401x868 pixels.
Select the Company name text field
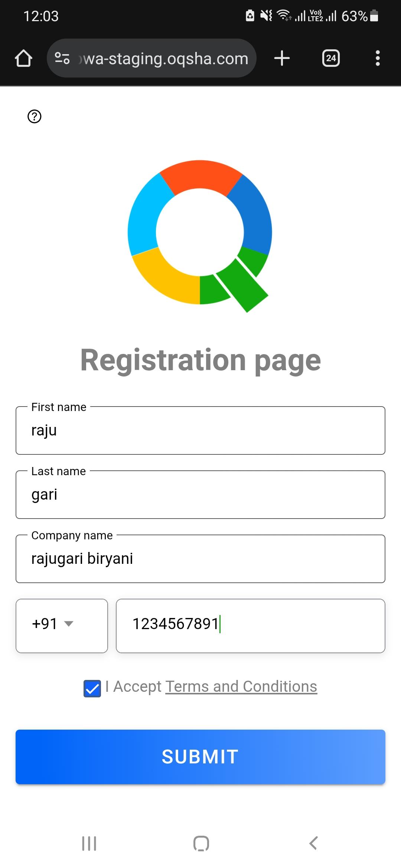200,559
